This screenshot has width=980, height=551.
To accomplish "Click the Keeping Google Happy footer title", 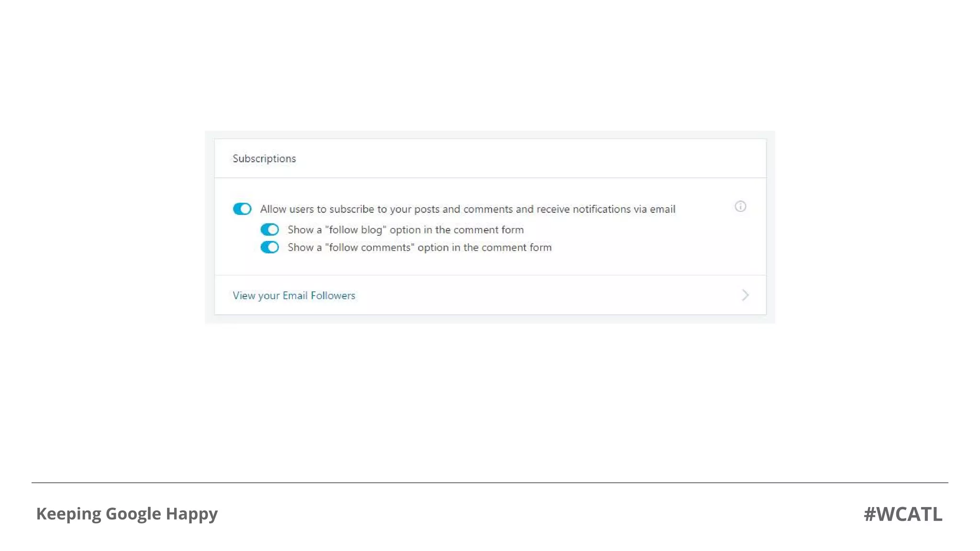I will [x=127, y=514].
